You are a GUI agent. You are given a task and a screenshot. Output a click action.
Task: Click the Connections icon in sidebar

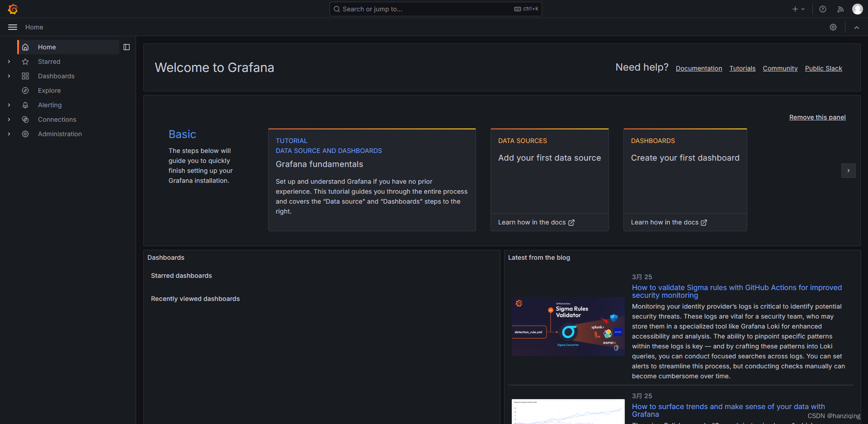(x=25, y=119)
